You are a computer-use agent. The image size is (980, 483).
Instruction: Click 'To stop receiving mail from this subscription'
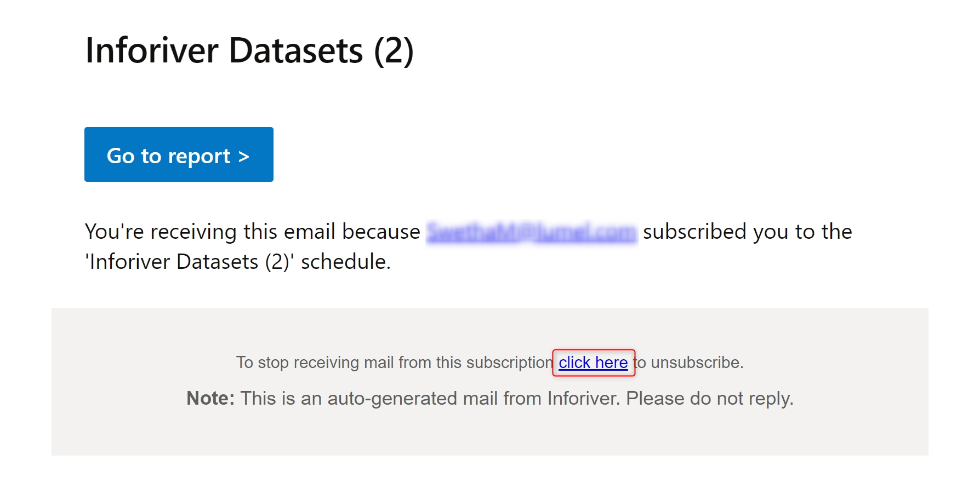tap(394, 363)
